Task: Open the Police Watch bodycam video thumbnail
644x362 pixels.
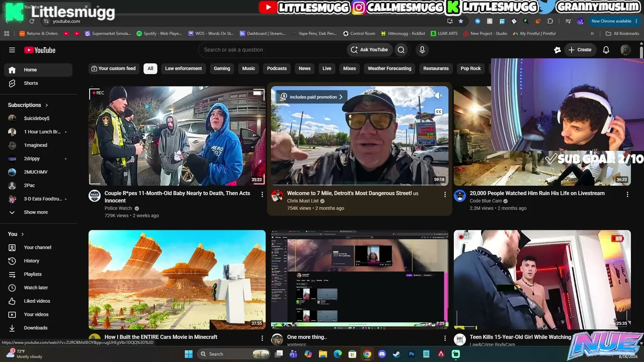Action: [177, 136]
